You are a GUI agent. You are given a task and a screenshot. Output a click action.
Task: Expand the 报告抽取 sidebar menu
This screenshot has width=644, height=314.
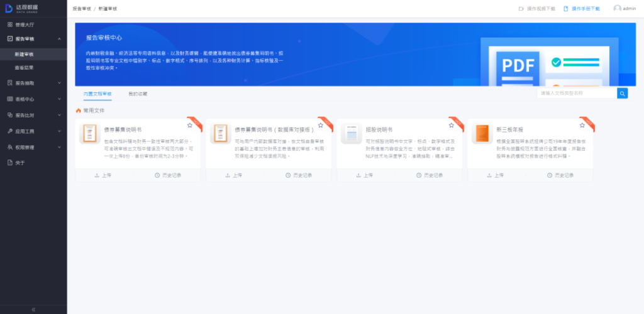[59, 83]
